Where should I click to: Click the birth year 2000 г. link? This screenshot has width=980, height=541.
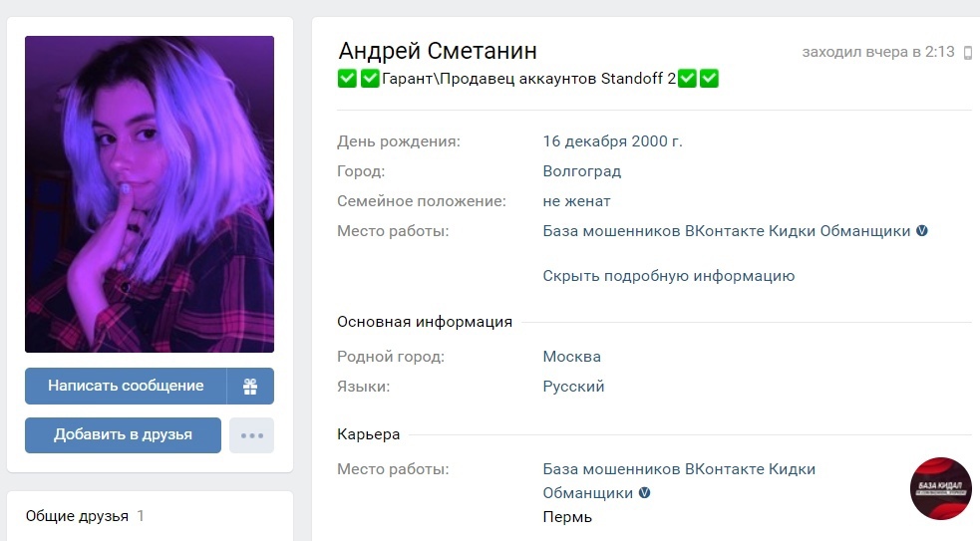click(657, 141)
